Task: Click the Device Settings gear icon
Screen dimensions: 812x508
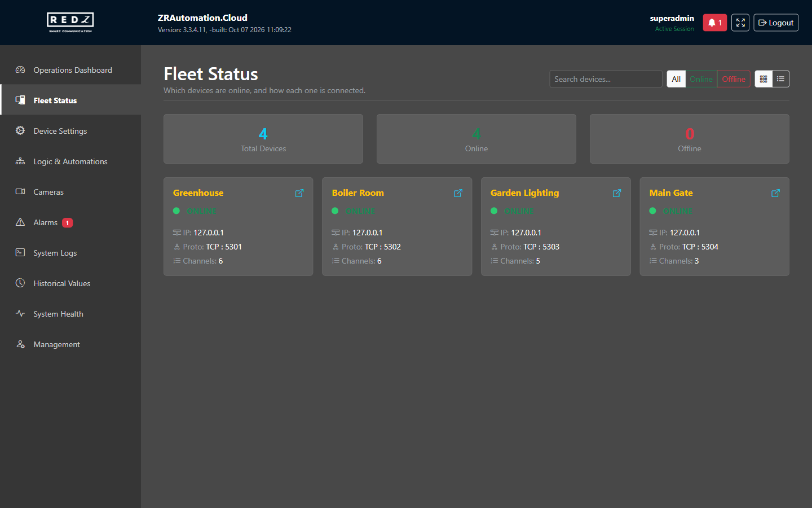Action: tap(20, 131)
